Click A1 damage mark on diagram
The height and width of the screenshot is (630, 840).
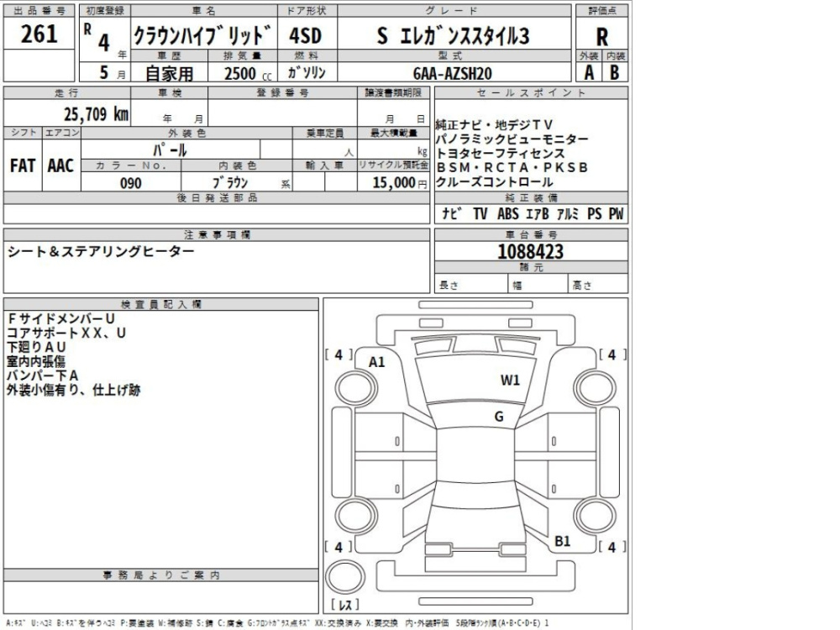pos(376,362)
